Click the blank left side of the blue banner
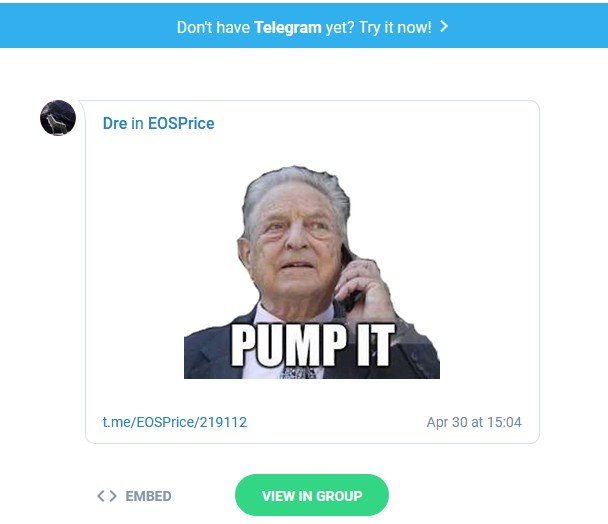The image size is (608, 524). click(78, 26)
